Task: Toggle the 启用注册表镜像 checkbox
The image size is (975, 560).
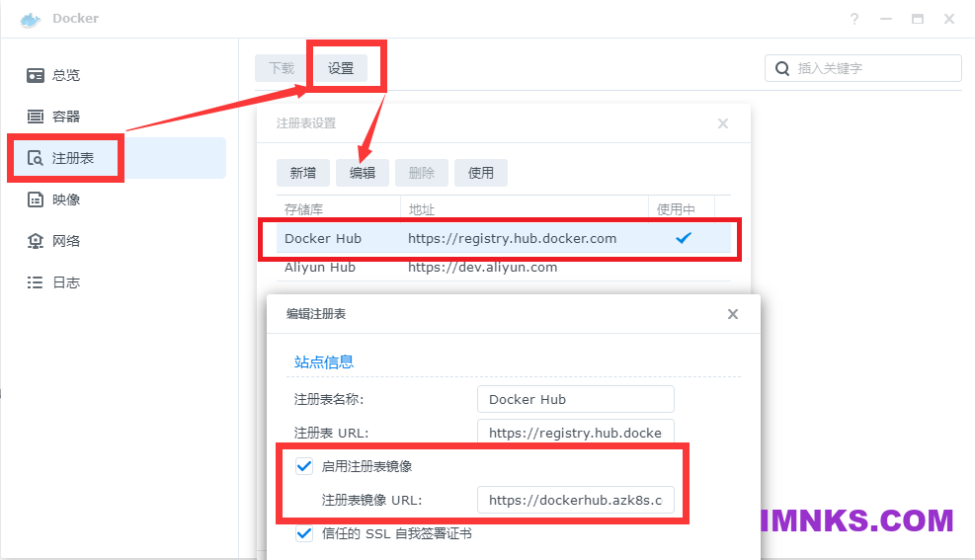Action: click(x=305, y=466)
